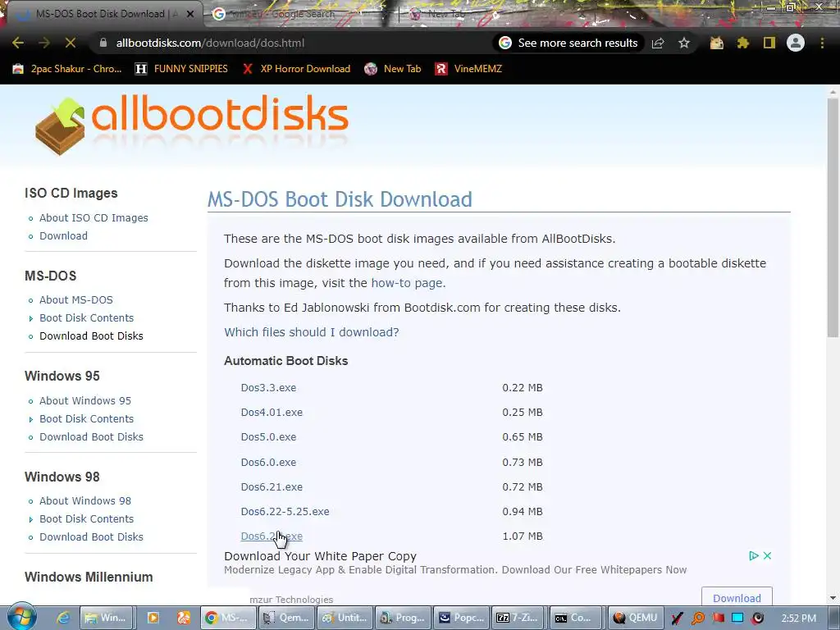Open the XP Horror Download bookmark
This screenshot has width=840, height=630.
[296, 69]
